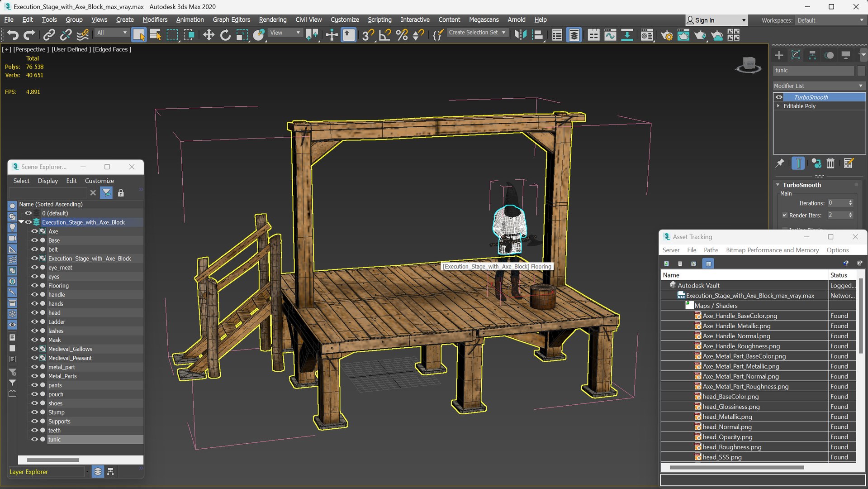Open the Render Setup teapot icon
868x489 pixels.
(666, 35)
